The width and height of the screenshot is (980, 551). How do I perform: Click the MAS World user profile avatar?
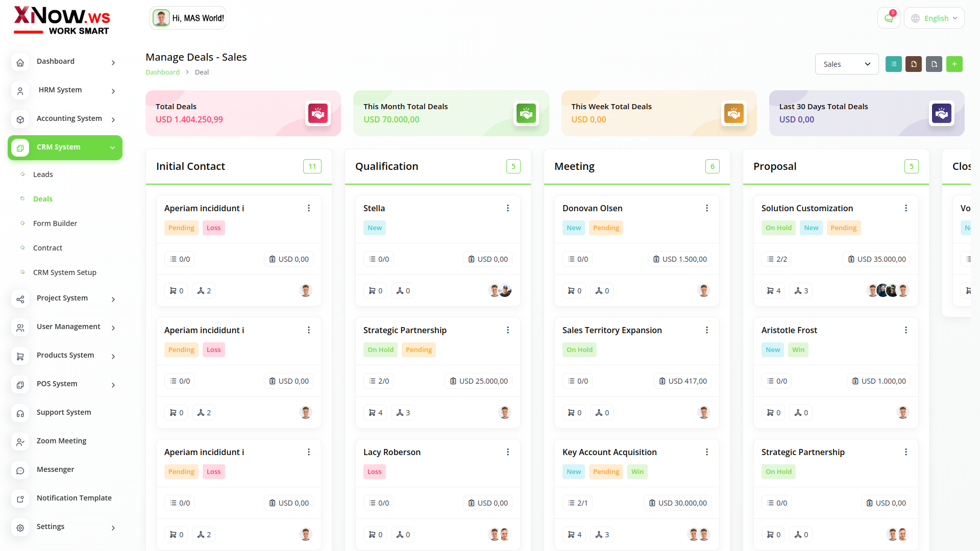point(161,18)
